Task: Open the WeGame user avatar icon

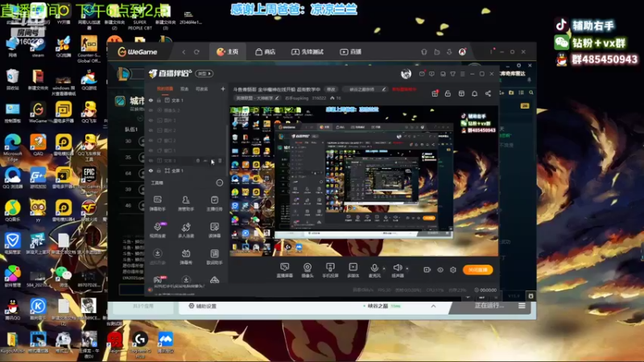Action: [x=462, y=51]
